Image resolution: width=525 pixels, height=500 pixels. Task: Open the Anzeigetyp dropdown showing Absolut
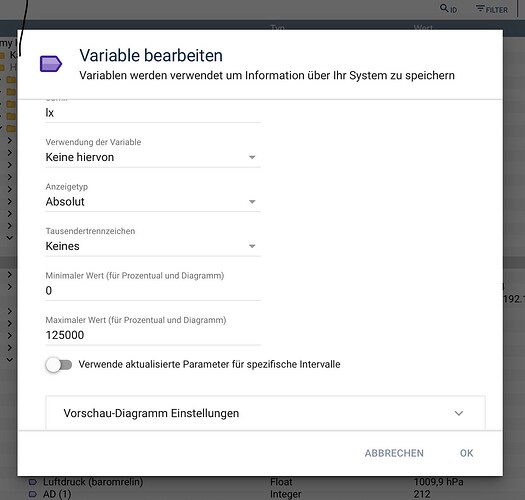pyautogui.click(x=153, y=202)
